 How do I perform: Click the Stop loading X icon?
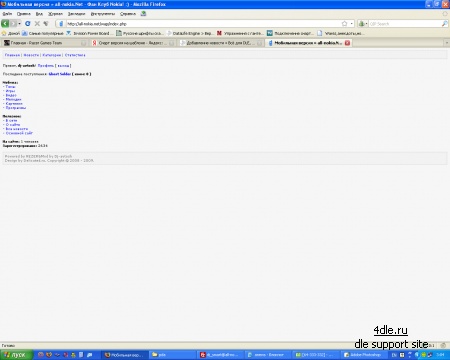[x=37, y=24]
